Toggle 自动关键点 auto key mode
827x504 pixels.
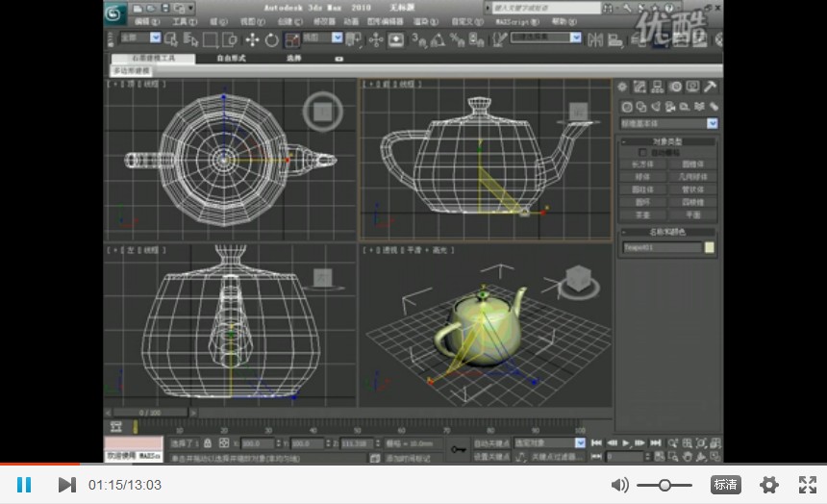(x=491, y=443)
